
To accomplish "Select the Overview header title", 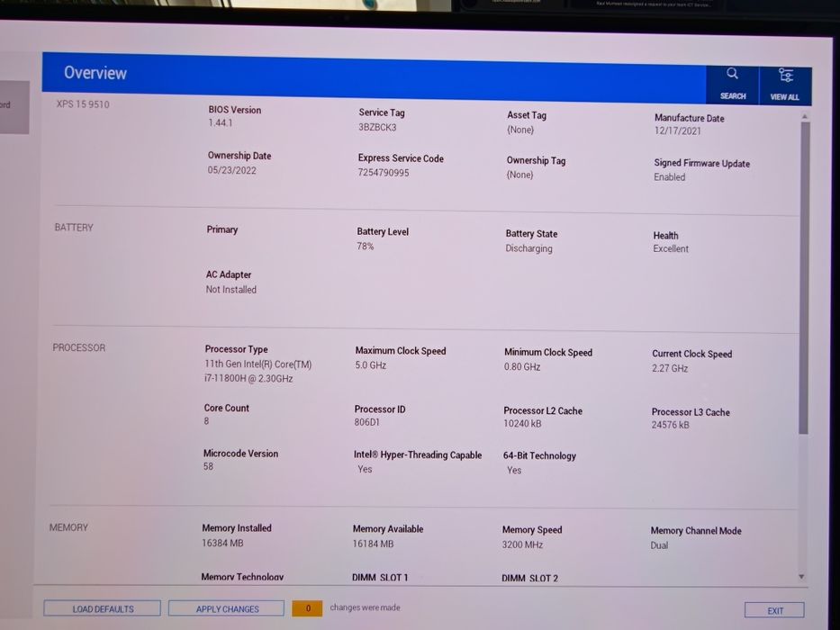I will pos(95,73).
